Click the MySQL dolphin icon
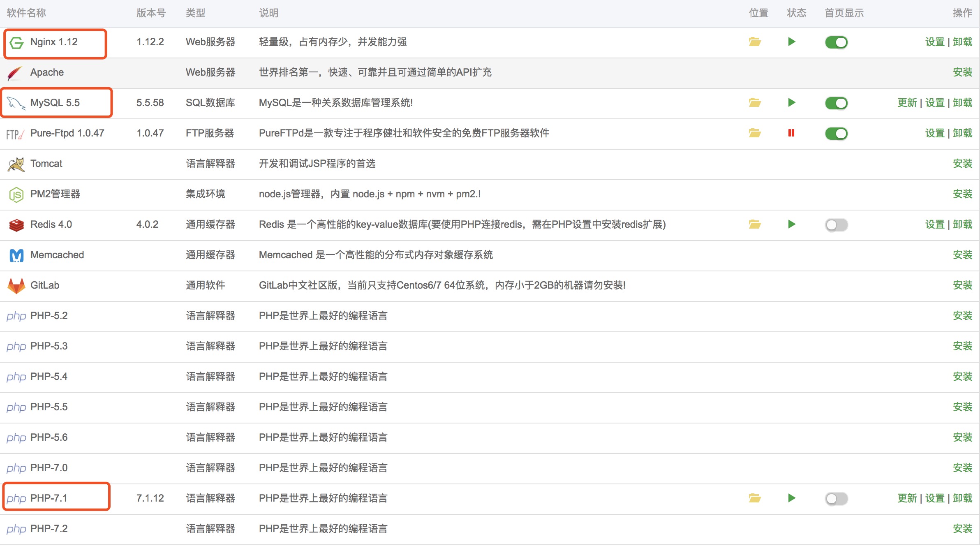This screenshot has width=980, height=546. (16, 103)
